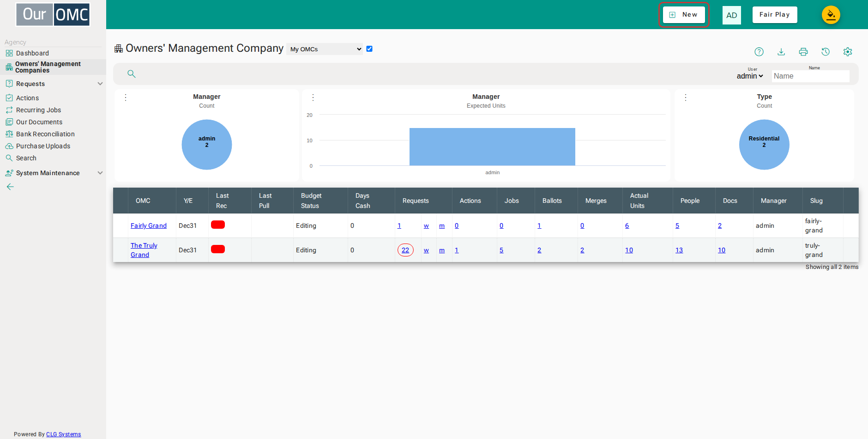This screenshot has height=439, width=868.
Task: Open Recurring Jobs in the sidebar
Action: [38, 110]
